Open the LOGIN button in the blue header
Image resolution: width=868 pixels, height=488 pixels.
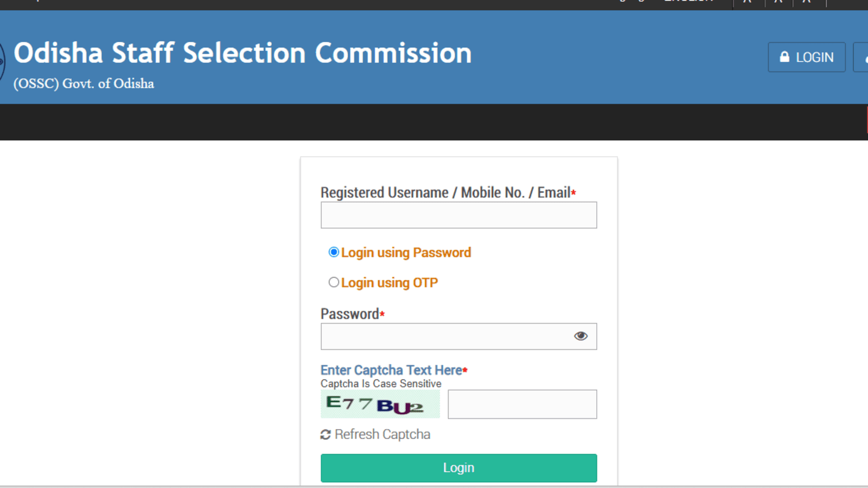(x=807, y=57)
